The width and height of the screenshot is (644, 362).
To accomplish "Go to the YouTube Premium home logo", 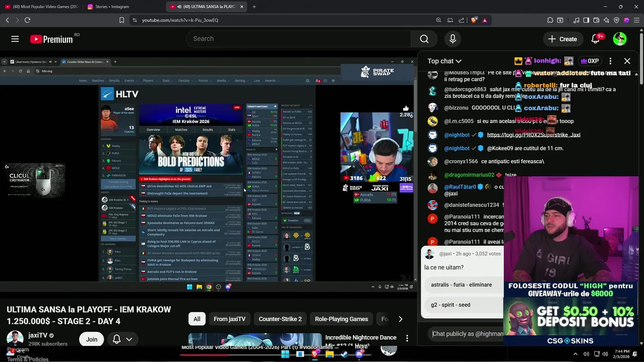I will (51, 39).
